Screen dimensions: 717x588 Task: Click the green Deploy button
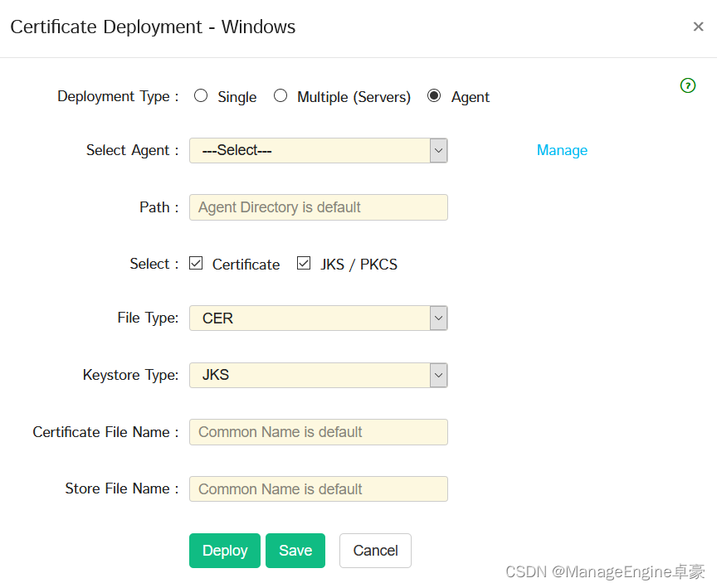pos(225,551)
